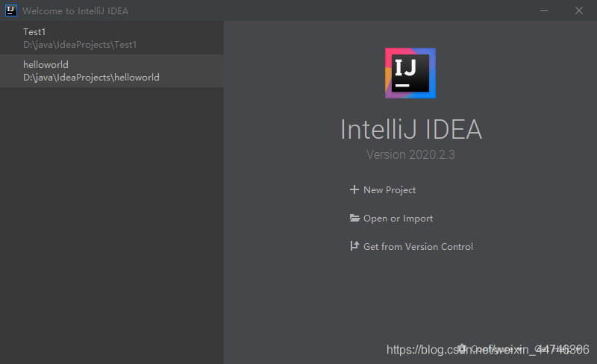Click the plus icon beside New Project
The width and height of the screenshot is (597, 364).
pyautogui.click(x=354, y=190)
